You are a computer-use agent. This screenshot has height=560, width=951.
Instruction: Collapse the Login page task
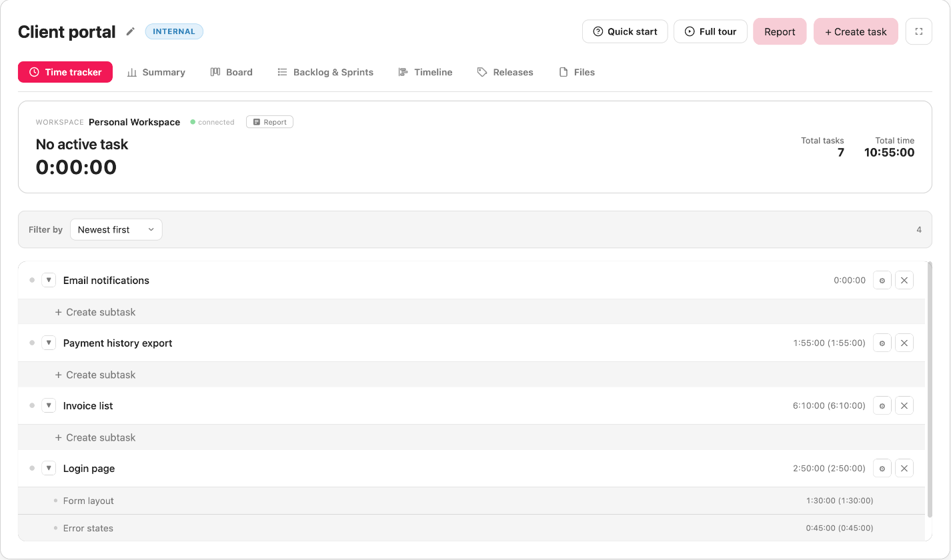(x=49, y=468)
